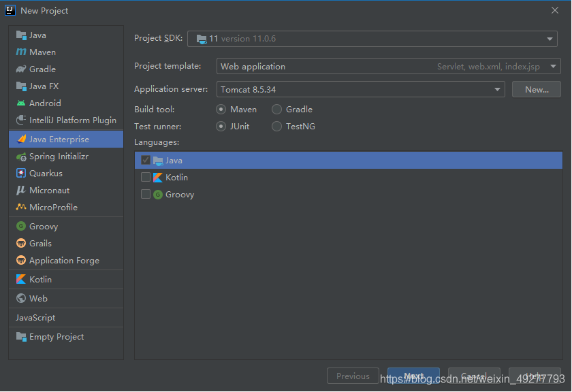Viewport: 572px width, 392px height.
Task: Choose the Grails icon
Action: pos(21,243)
